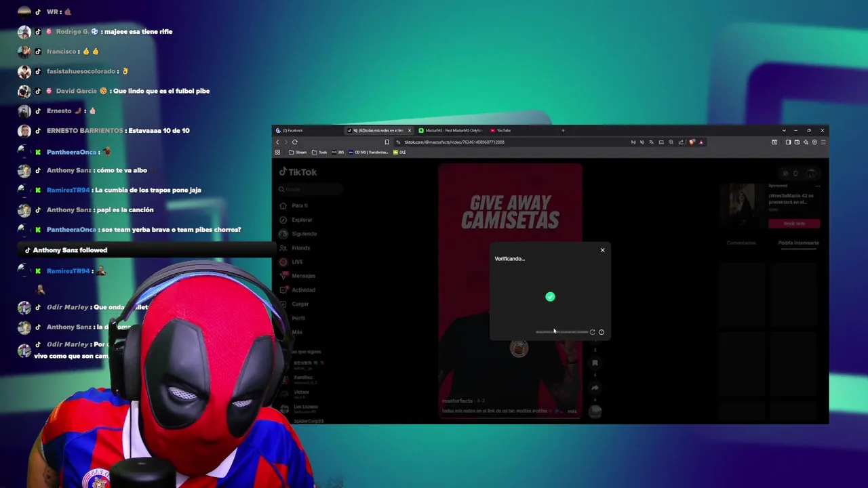Click the apps grid icon in bookmarks bar
Viewport: 868px width, 488px height.
pos(277,152)
